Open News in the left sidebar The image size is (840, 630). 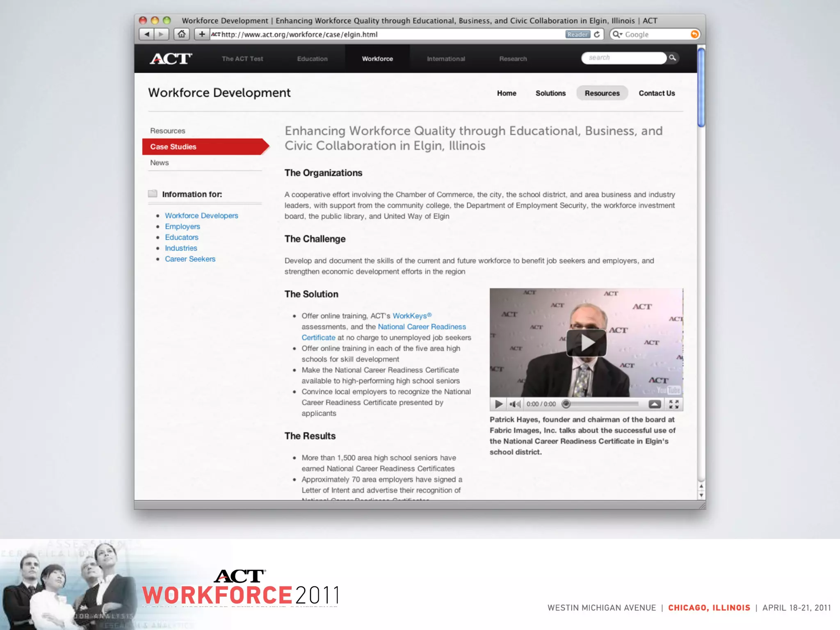click(x=159, y=163)
